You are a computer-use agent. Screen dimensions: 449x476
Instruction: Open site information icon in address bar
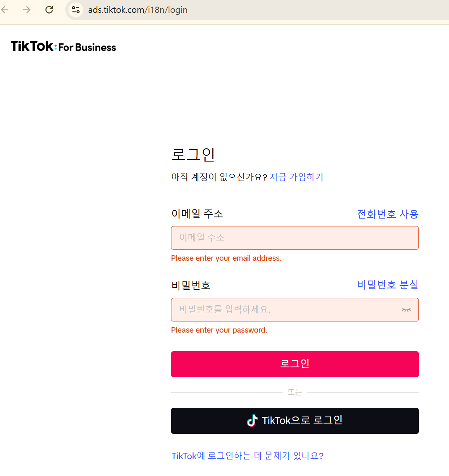76,10
